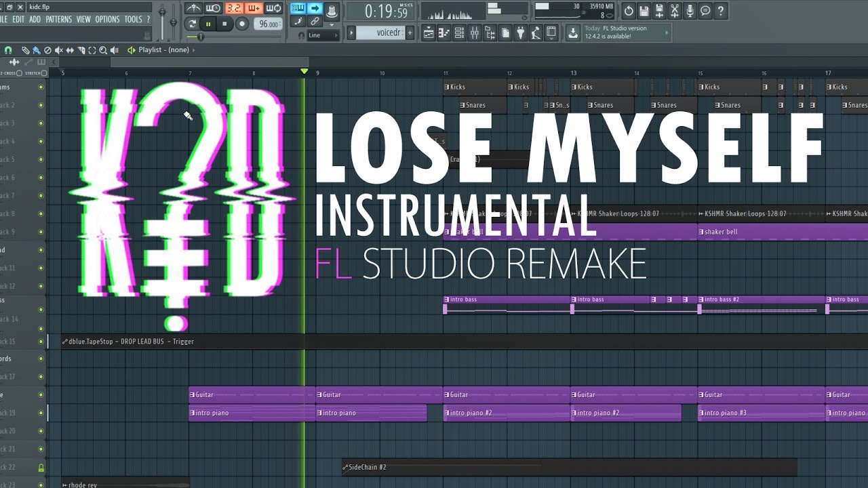Save the project with floppy icon

(x=644, y=11)
